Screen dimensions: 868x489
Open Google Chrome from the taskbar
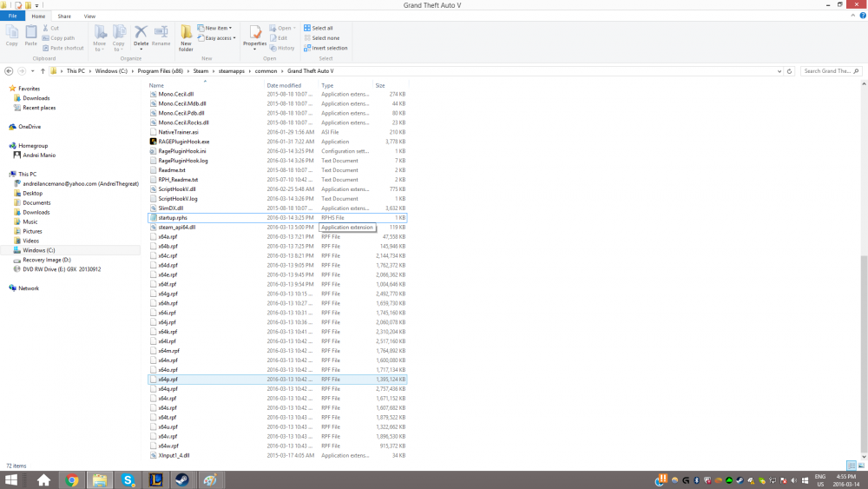pyautogui.click(x=72, y=480)
